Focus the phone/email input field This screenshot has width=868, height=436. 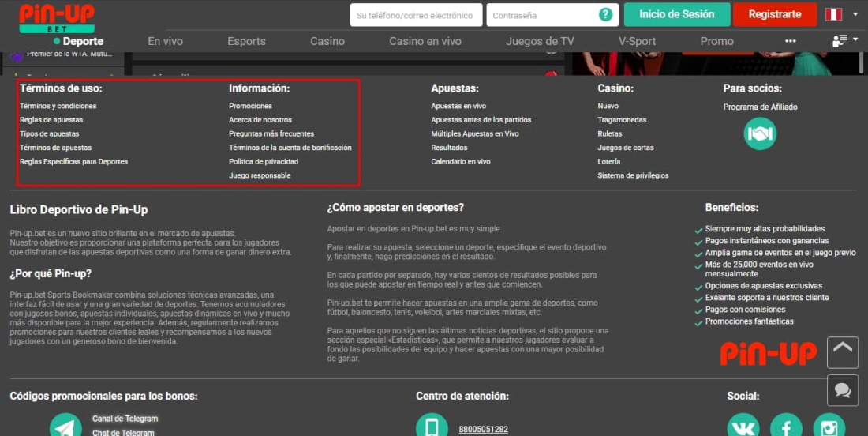[x=417, y=15]
